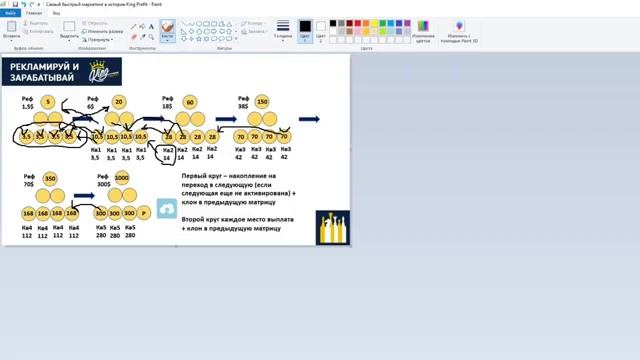Open the Thickness (Толщина) line size dropdown

pyautogui.click(x=283, y=31)
